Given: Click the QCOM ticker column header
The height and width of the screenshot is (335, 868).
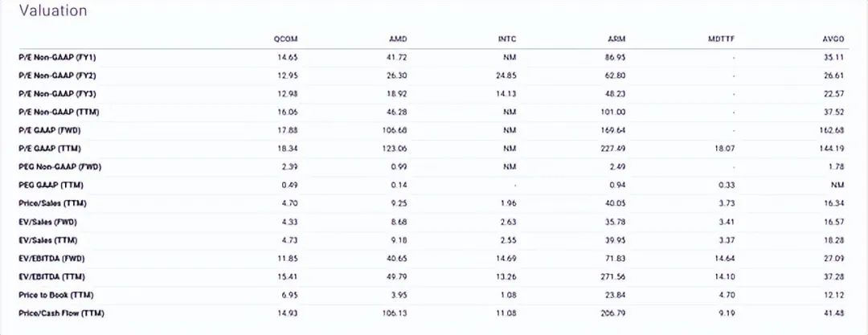Looking at the screenshot, I should coord(286,39).
